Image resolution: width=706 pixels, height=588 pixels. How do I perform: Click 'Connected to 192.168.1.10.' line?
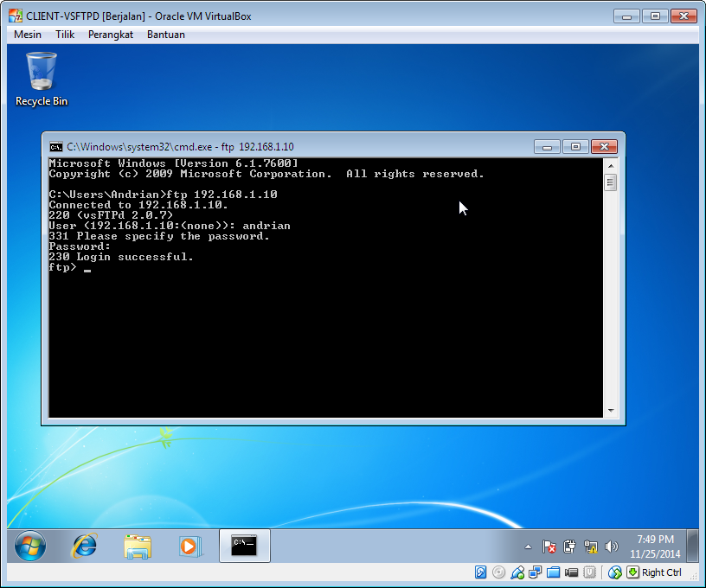(138, 205)
